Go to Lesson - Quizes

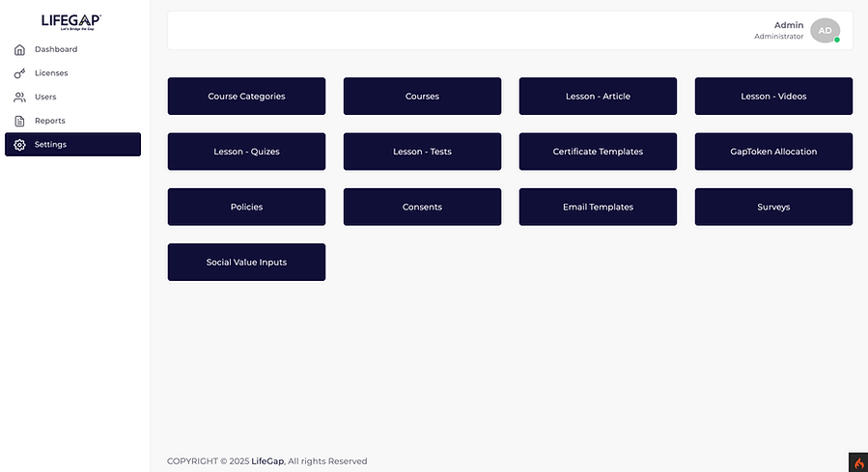pos(246,152)
